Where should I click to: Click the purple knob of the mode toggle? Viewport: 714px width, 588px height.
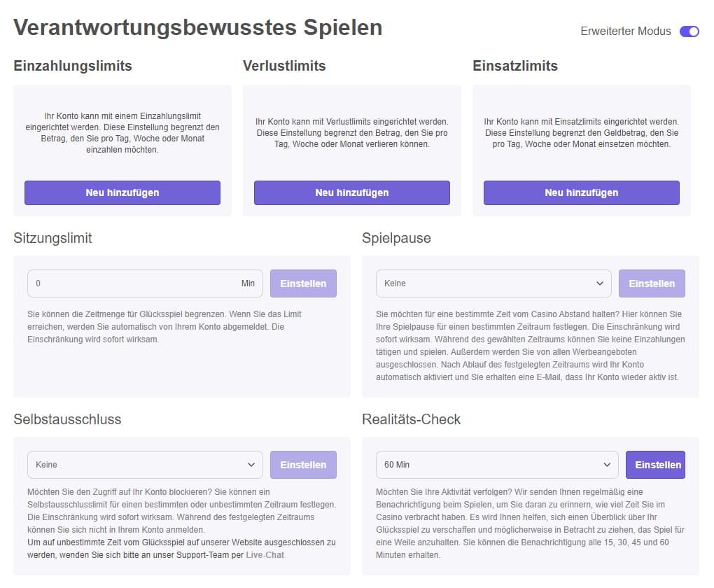point(694,31)
